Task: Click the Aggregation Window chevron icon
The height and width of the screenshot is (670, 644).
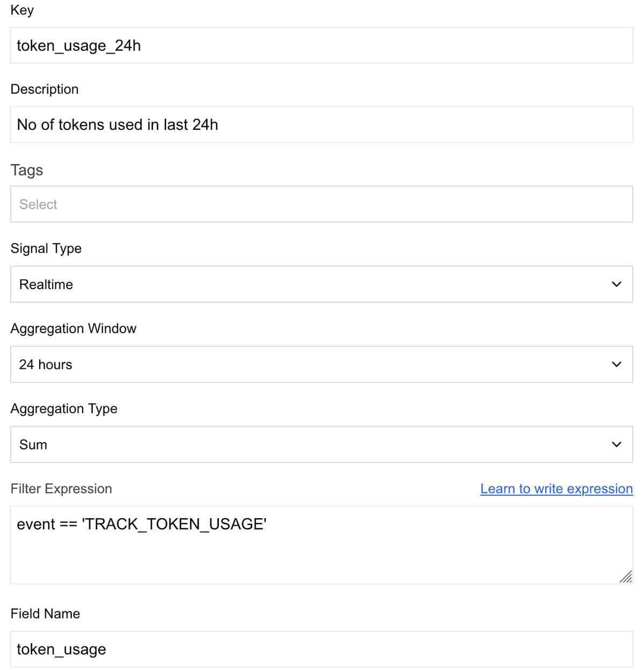Action: [x=616, y=364]
